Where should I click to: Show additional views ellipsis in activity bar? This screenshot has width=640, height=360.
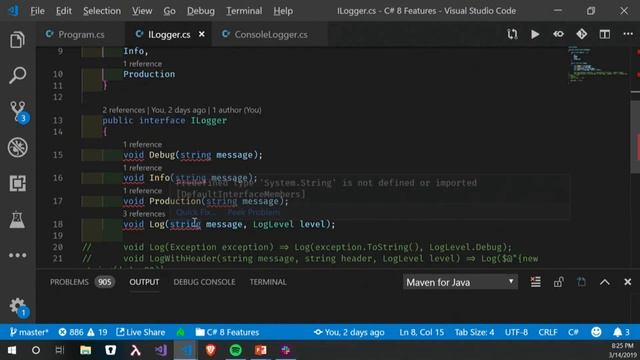[x=18, y=256]
